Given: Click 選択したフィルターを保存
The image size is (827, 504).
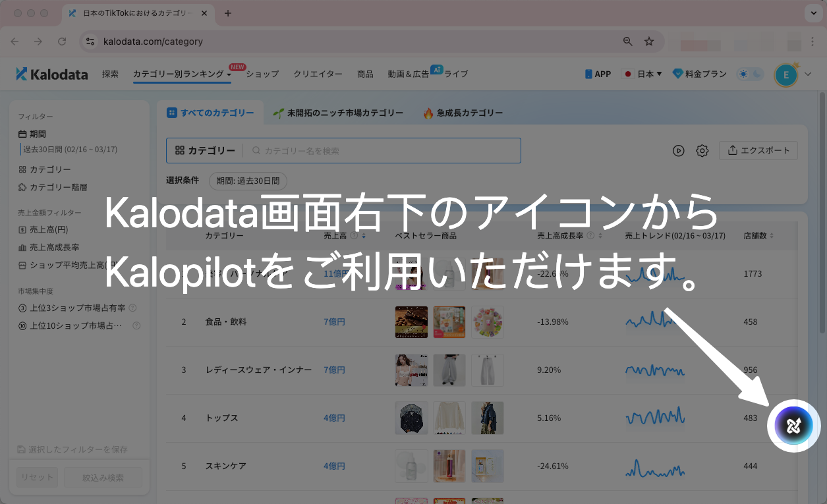Looking at the screenshot, I should [72, 449].
